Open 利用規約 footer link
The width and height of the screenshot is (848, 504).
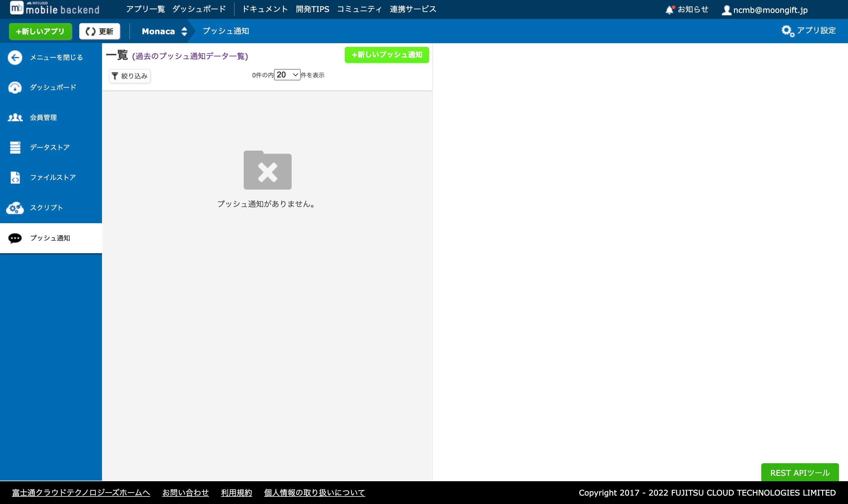click(236, 493)
